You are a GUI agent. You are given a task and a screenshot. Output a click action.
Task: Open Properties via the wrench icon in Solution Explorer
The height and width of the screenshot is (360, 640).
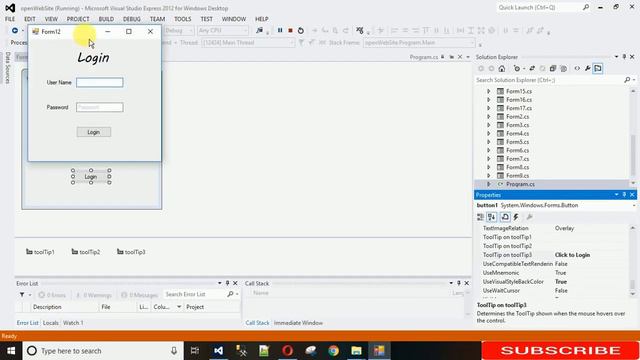click(587, 69)
